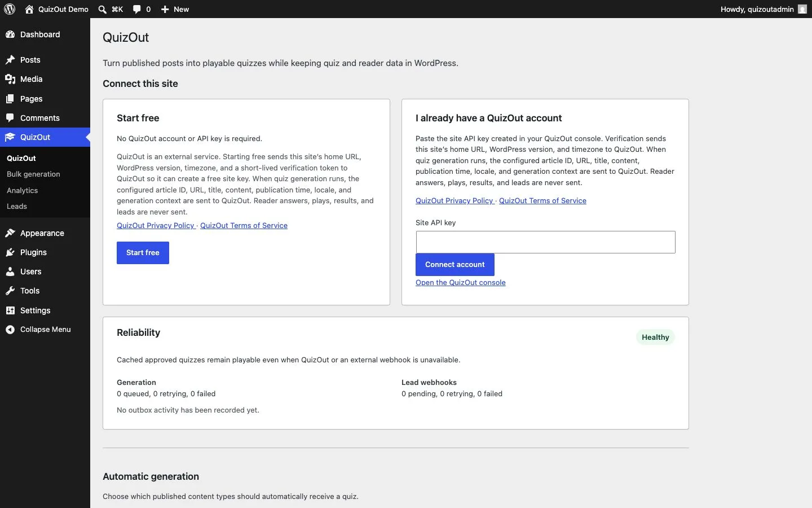This screenshot has width=812, height=508.
Task: Click the Plugins plug icon
Action: [10, 252]
